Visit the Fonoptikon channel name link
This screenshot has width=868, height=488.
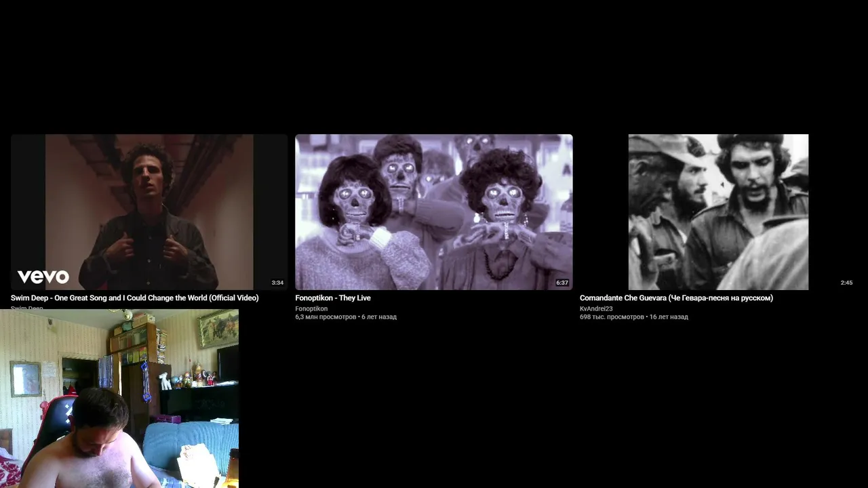pos(311,309)
